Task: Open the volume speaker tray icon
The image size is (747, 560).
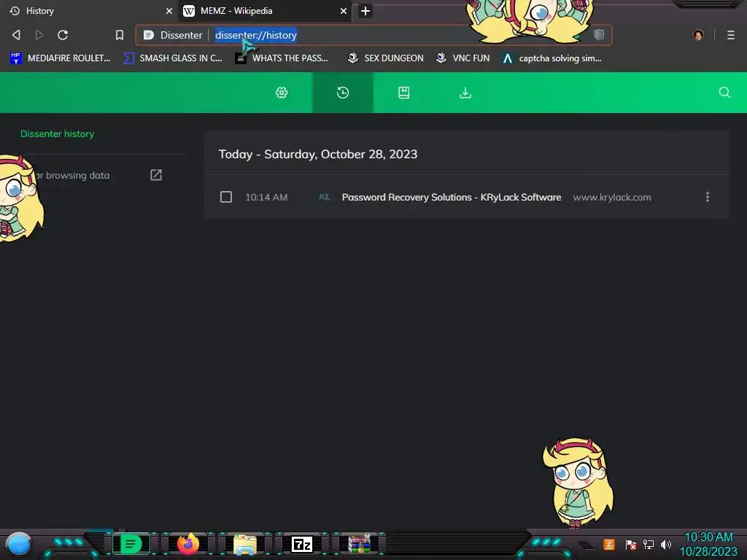Action: [665, 544]
